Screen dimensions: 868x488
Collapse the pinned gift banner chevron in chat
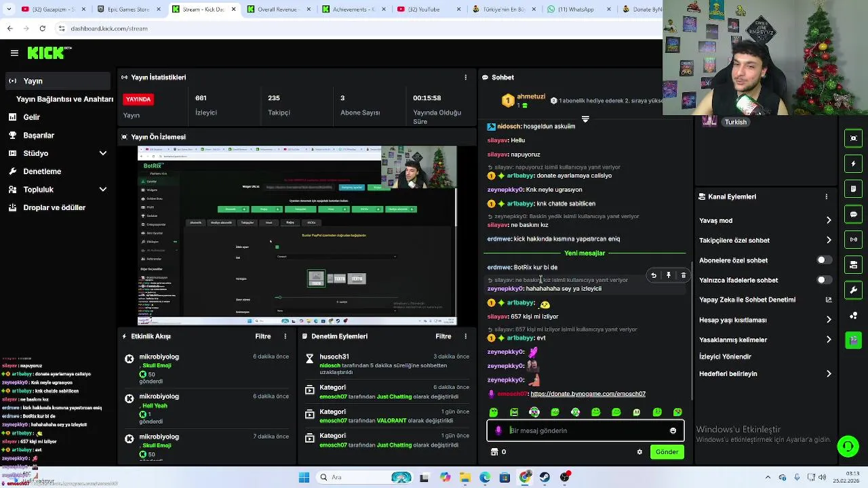(x=585, y=119)
